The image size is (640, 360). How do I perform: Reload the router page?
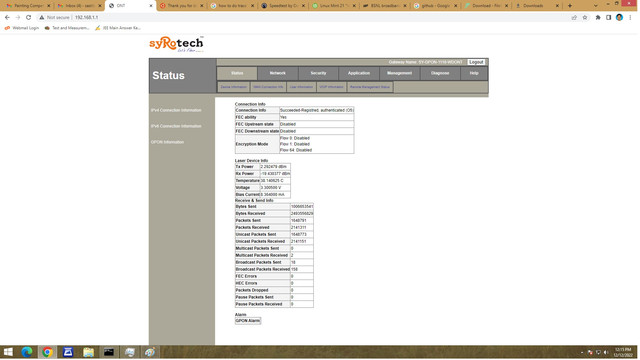click(28, 18)
